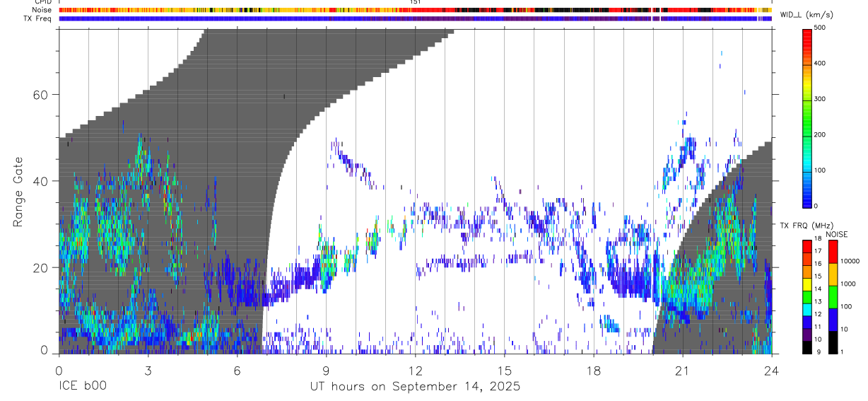The height and width of the screenshot is (401, 868).
Task: Click the 'NOISE' legend title
Action: coord(835,234)
